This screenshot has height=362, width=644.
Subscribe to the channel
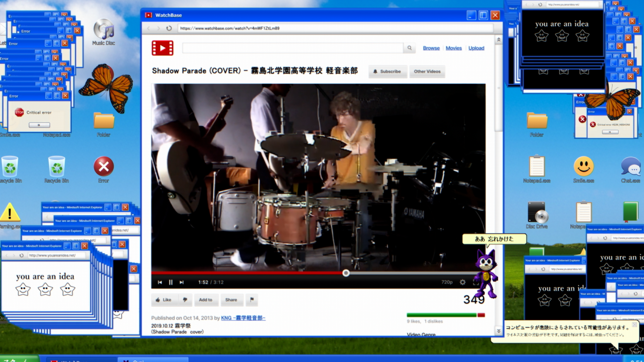click(x=387, y=71)
